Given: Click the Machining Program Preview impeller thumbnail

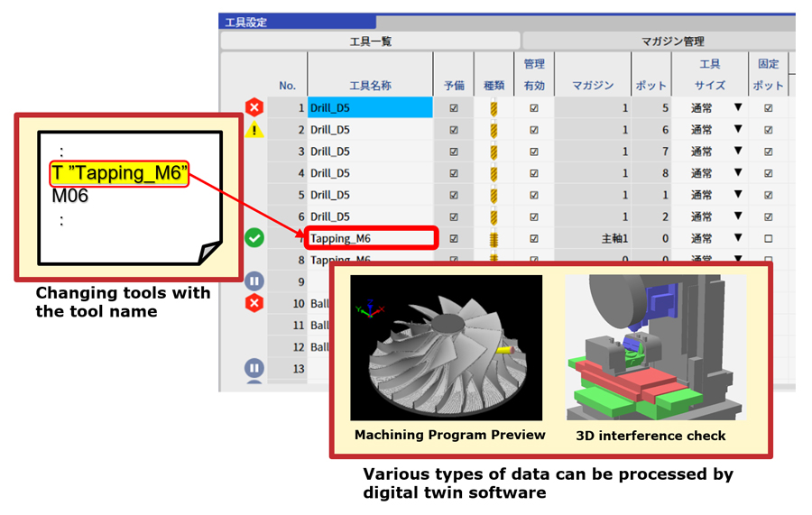Looking at the screenshot, I should [446, 347].
